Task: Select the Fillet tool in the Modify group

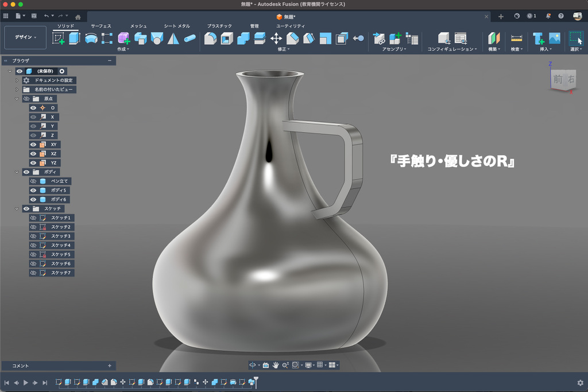Action: click(211, 38)
